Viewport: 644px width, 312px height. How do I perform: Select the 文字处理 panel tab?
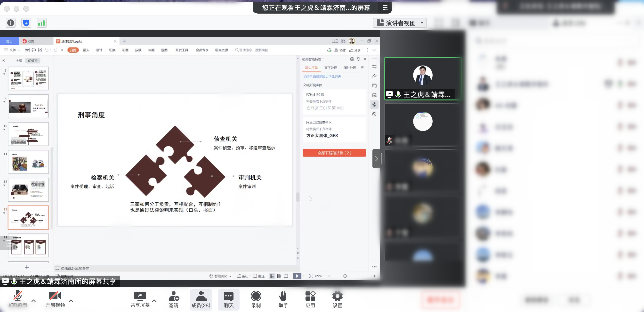[x=330, y=68]
